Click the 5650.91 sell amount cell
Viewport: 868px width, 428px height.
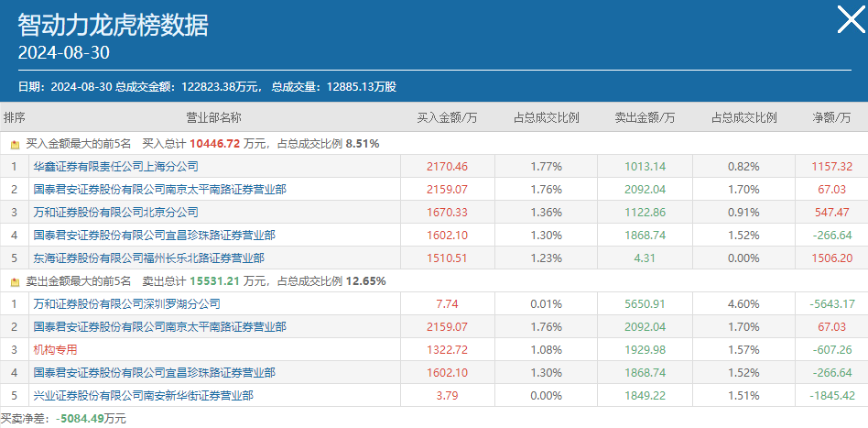645,303
